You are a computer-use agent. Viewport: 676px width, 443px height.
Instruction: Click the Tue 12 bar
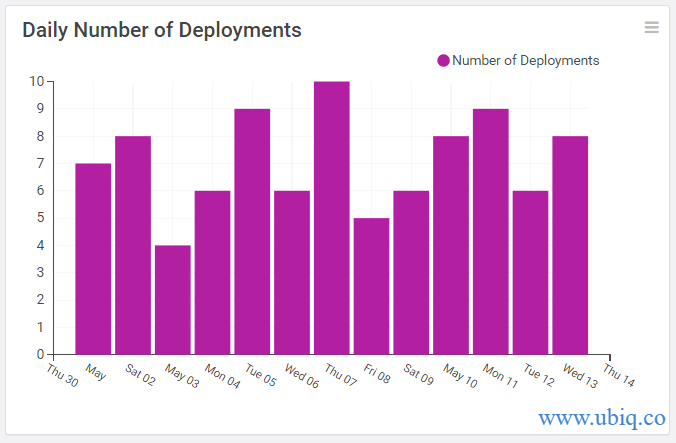point(531,273)
